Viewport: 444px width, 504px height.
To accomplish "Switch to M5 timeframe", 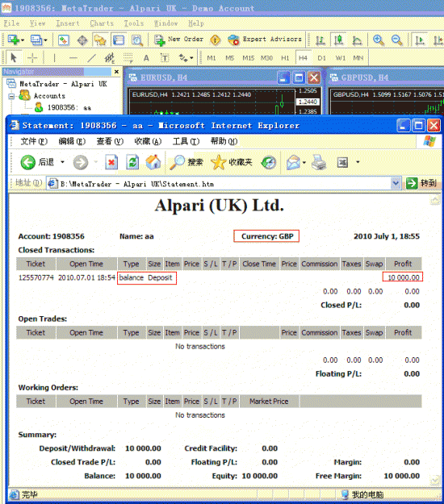I will click(230, 58).
